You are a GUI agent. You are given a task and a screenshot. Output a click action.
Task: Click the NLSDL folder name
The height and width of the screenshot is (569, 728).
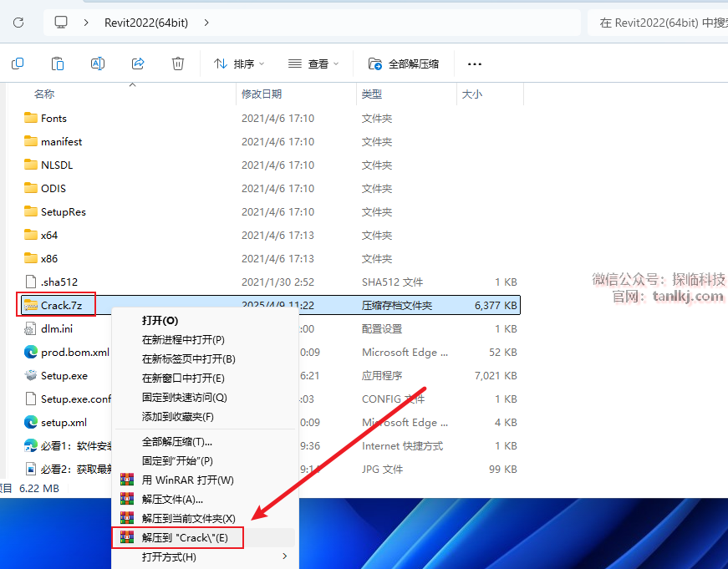(x=57, y=165)
